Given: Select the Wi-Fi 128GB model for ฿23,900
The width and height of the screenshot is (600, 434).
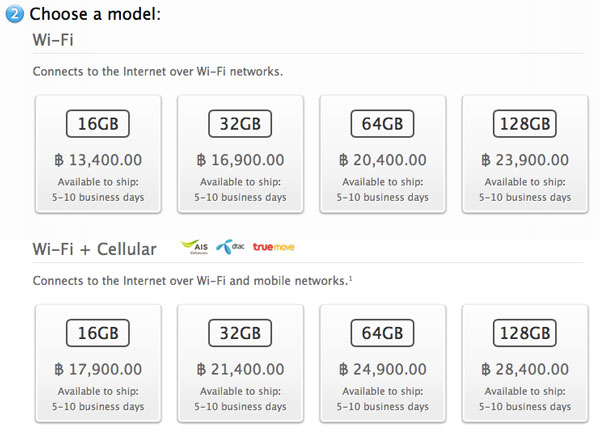Looking at the screenshot, I should coord(525,154).
